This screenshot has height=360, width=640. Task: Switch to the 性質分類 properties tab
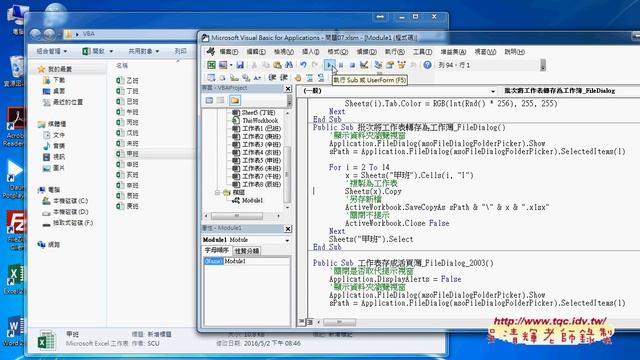(247, 251)
